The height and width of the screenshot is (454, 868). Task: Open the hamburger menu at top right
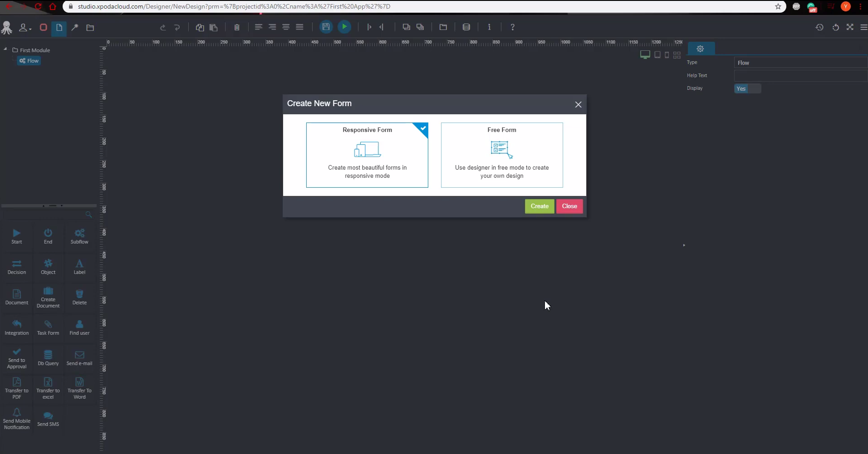pyautogui.click(x=863, y=27)
